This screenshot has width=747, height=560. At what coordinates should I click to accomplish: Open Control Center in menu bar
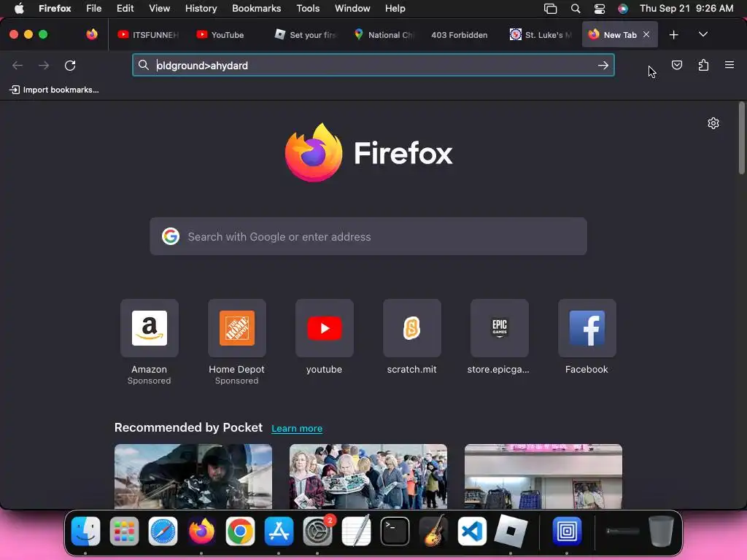600,9
